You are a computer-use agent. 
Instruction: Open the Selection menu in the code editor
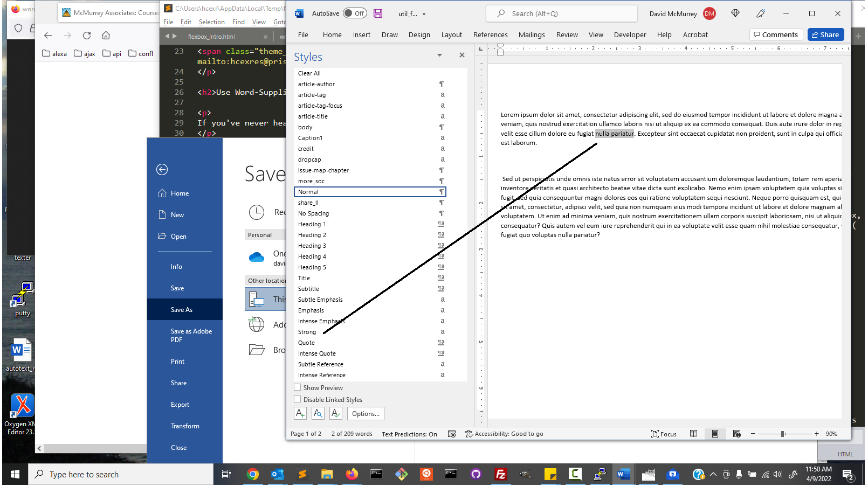tap(211, 22)
